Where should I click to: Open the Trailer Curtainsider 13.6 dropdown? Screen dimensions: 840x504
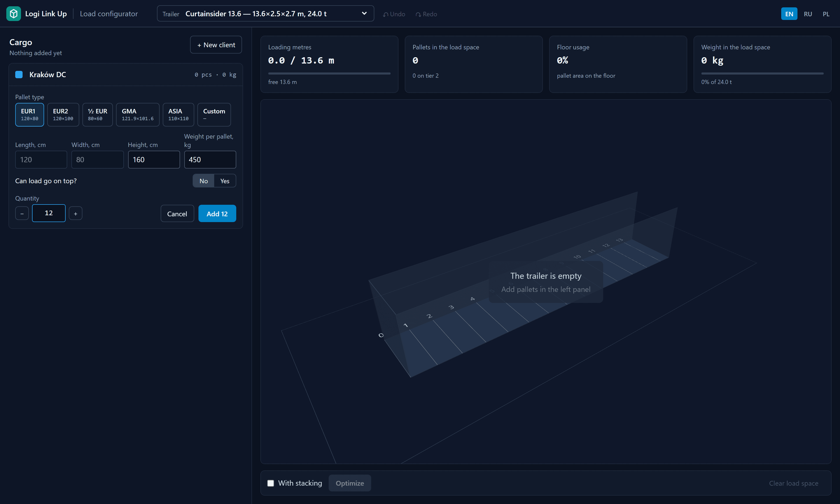(x=265, y=14)
